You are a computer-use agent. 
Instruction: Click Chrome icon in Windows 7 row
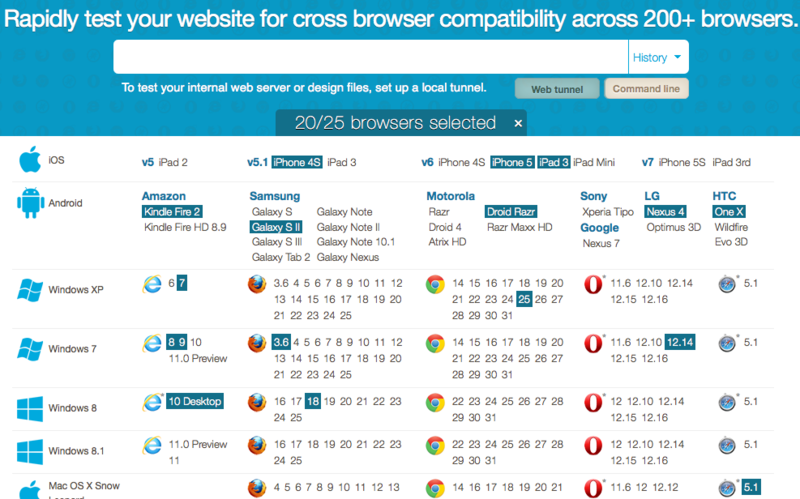pos(435,343)
